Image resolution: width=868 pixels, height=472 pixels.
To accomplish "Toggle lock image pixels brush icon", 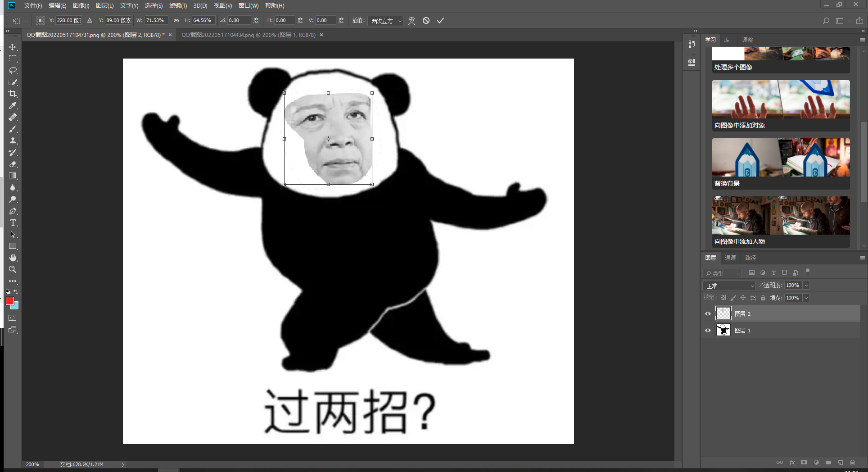I will (x=733, y=298).
